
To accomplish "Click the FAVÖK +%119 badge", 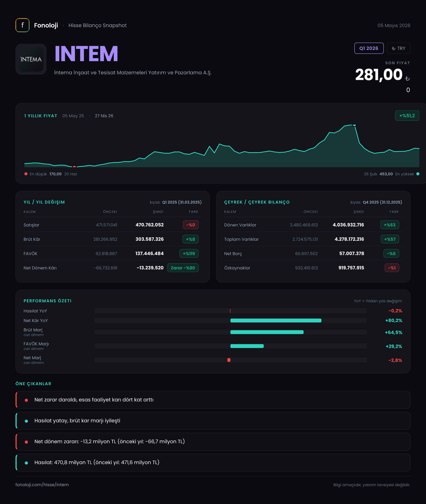I will [189, 253].
